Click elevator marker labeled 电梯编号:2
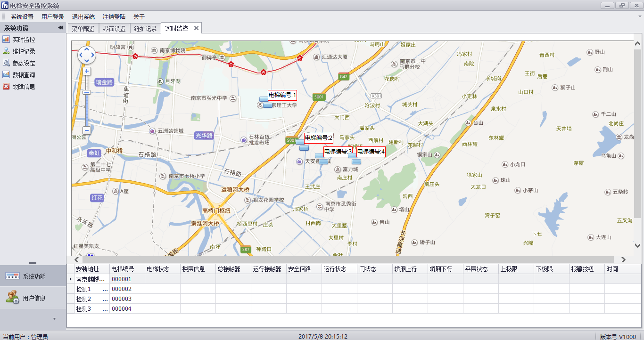Image resolution: width=644 pixels, height=340 pixels. coord(318,138)
